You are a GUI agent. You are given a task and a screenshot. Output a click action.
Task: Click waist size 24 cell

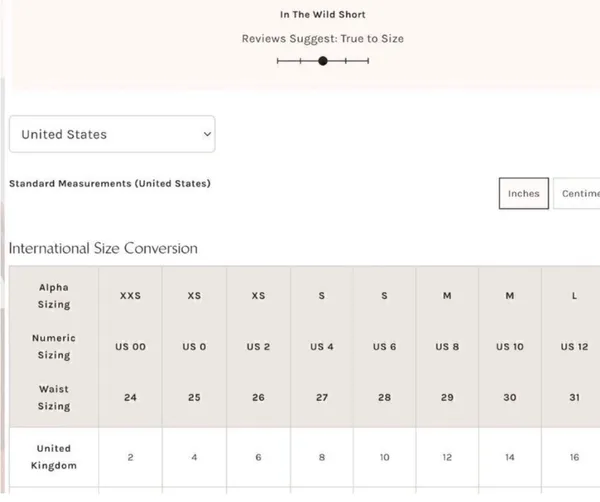[x=130, y=398]
